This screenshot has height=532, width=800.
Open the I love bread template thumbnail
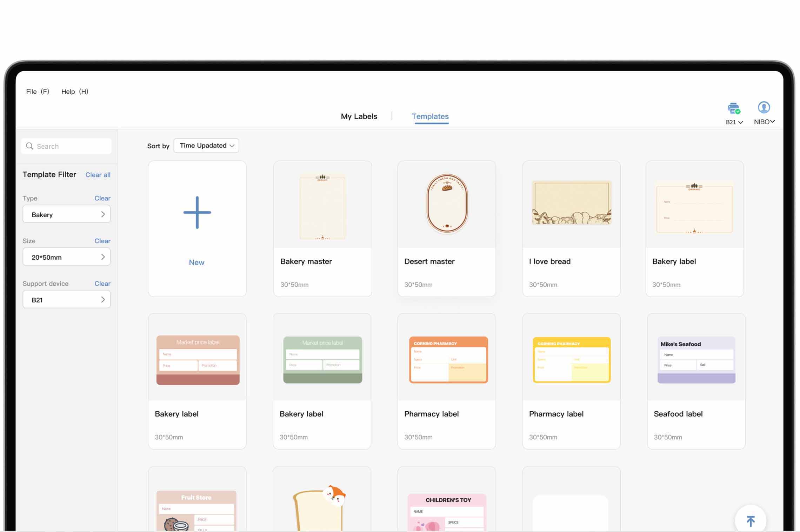click(572, 202)
